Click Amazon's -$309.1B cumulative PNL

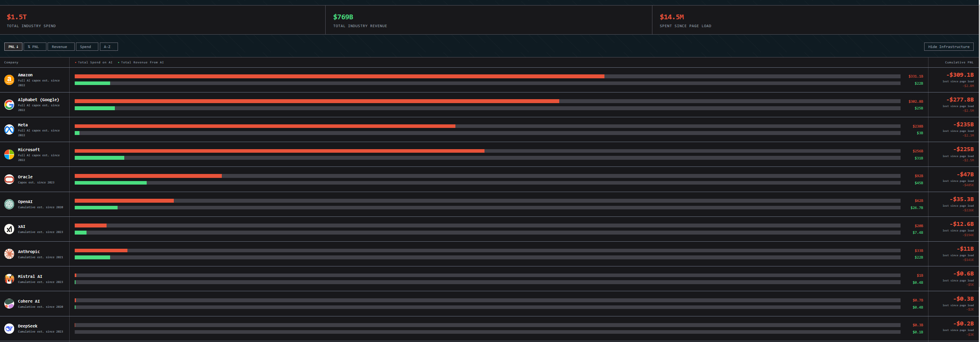point(960,75)
